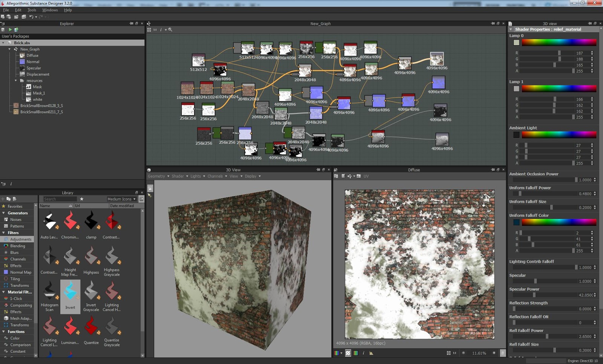Collapse the resources folder in Explorer
603x364 pixels.
[16, 81]
